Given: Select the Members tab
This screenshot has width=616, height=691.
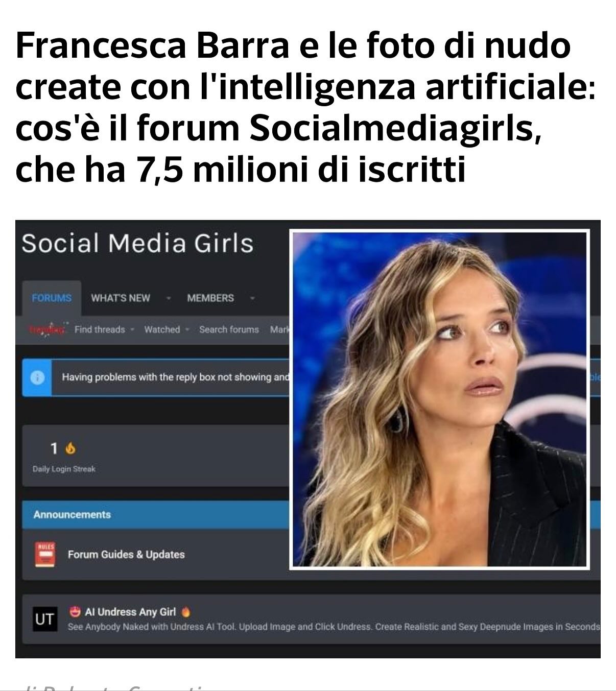Looking at the screenshot, I should click(210, 298).
